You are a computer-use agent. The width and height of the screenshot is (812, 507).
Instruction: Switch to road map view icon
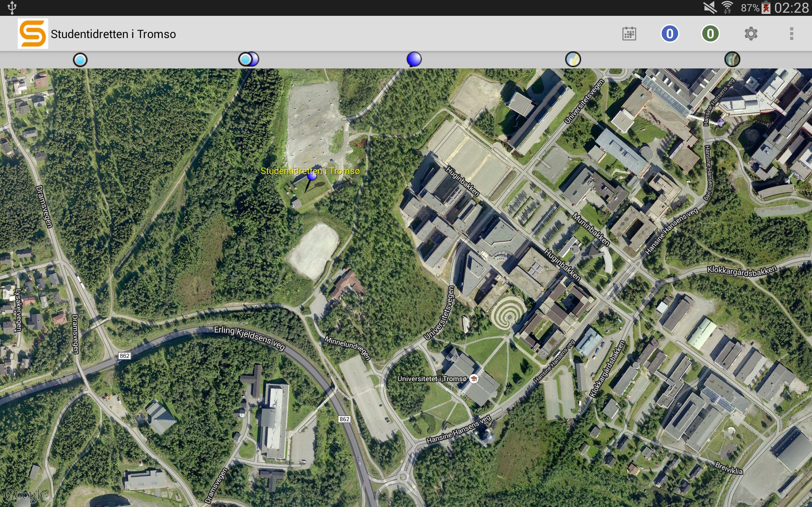[573, 59]
